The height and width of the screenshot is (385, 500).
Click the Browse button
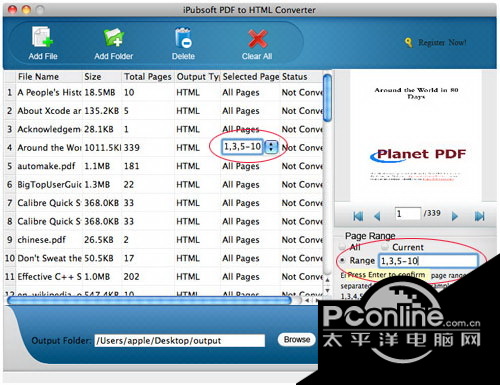297,339
